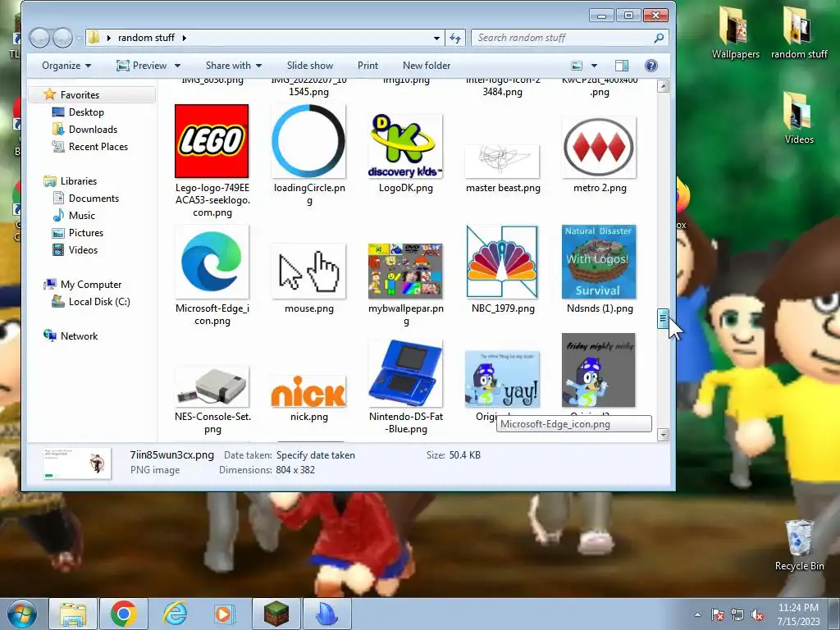Change view with the views icon
The image size is (840, 630).
(x=577, y=66)
